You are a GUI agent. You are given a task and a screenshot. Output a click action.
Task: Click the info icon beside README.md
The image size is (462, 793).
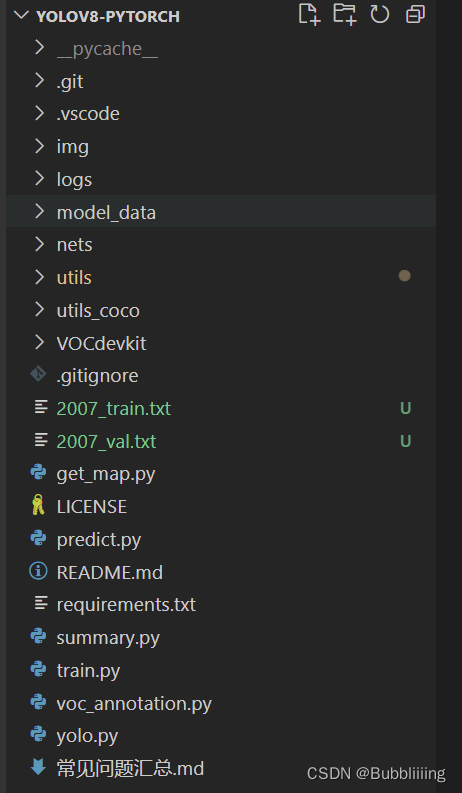[38, 571]
